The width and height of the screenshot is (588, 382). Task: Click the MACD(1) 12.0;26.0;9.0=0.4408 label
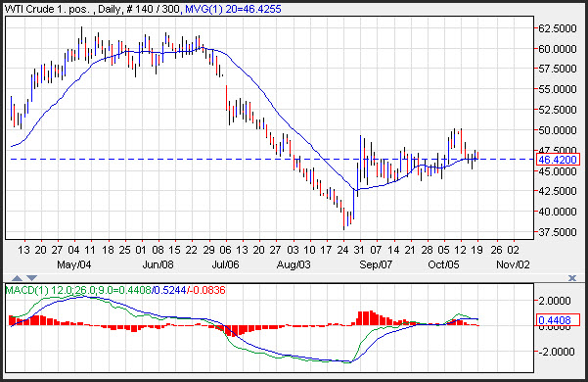tap(78, 290)
